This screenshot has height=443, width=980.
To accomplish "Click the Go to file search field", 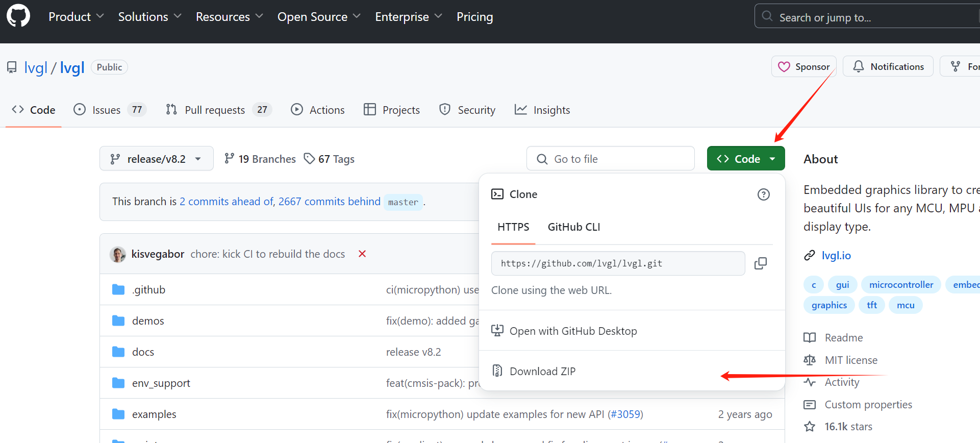I will [611, 159].
